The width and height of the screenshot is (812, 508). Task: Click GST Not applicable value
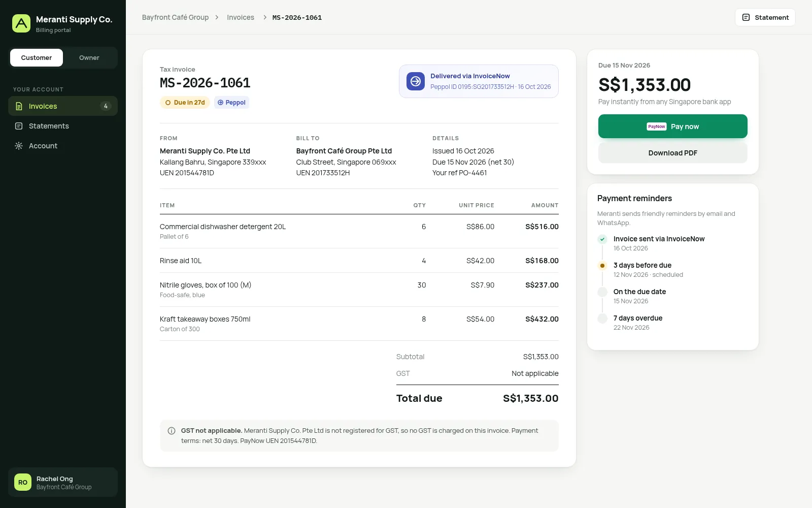pyautogui.click(x=535, y=373)
